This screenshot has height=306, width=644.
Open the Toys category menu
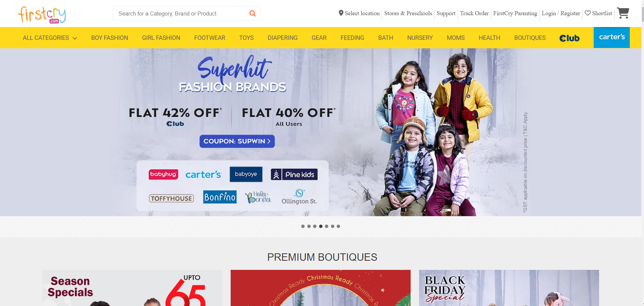(x=246, y=38)
